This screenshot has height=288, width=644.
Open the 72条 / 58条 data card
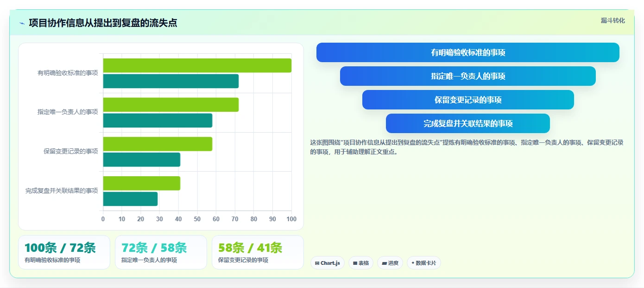(x=161, y=252)
